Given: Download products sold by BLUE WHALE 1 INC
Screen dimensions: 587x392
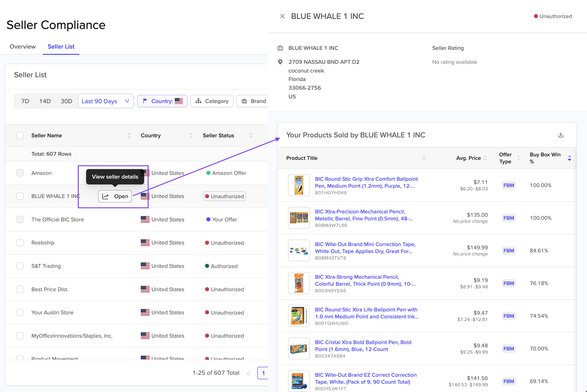Looking at the screenshot, I should [561, 135].
